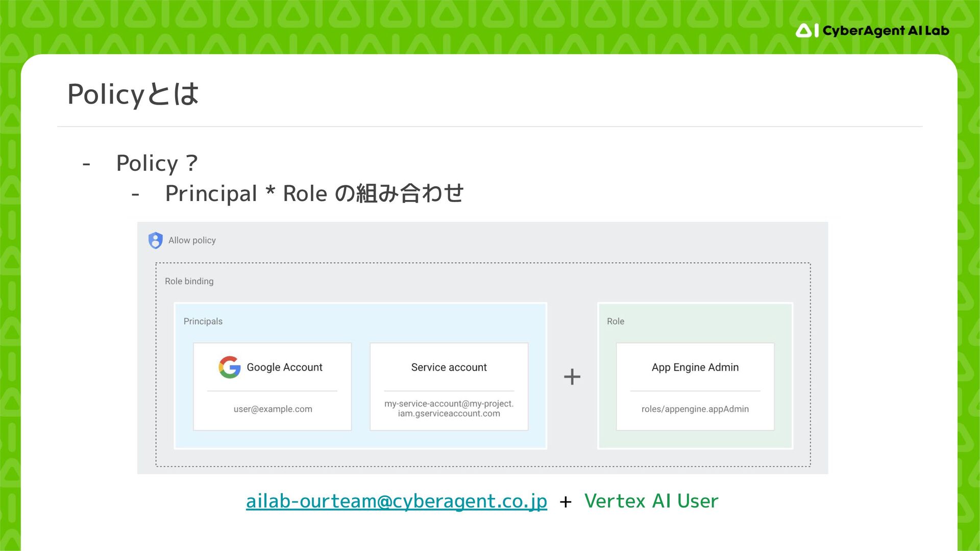Viewport: 980px width, 551px height.
Task: Click the Principals section label
Action: 203,321
